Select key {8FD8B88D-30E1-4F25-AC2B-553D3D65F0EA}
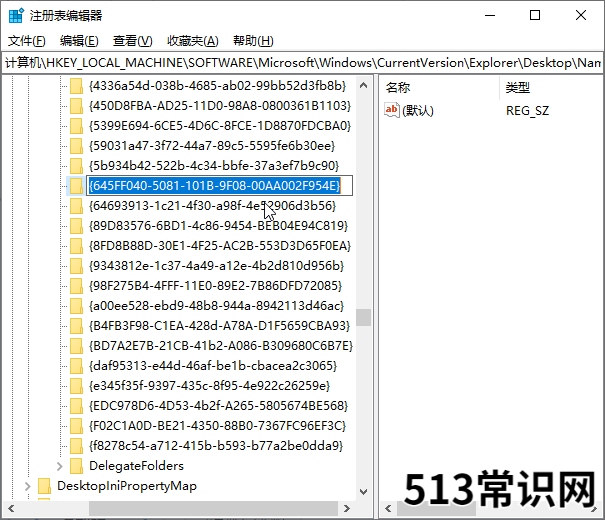This screenshot has height=520, width=605. pyautogui.click(x=220, y=246)
